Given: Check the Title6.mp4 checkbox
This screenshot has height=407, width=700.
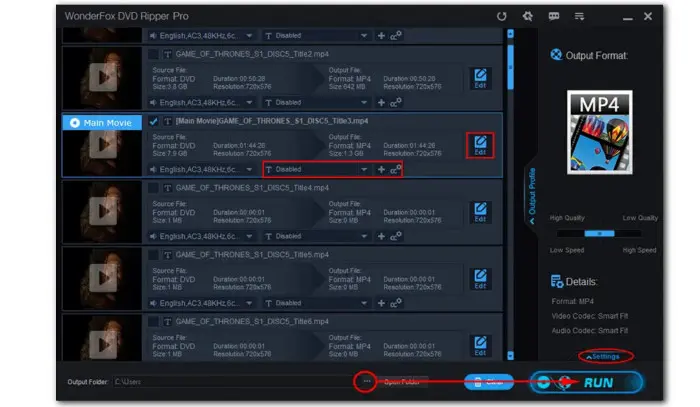Looking at the screenshot, I should pyautogui.click(x=153, y=322).
